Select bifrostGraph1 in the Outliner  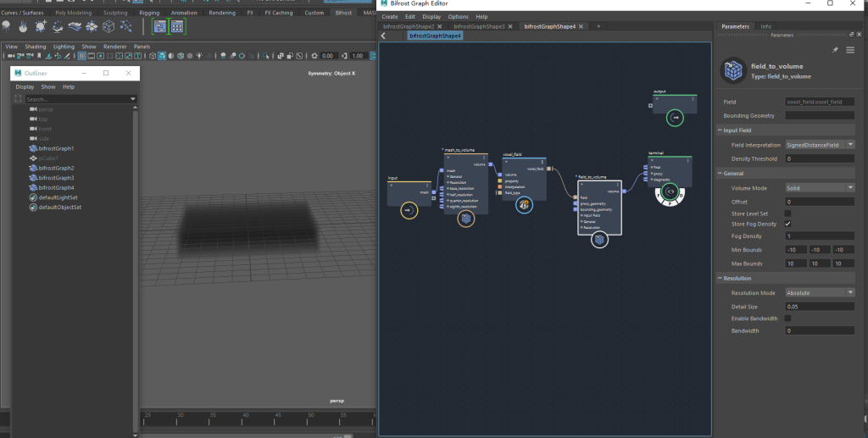point(56,148)
